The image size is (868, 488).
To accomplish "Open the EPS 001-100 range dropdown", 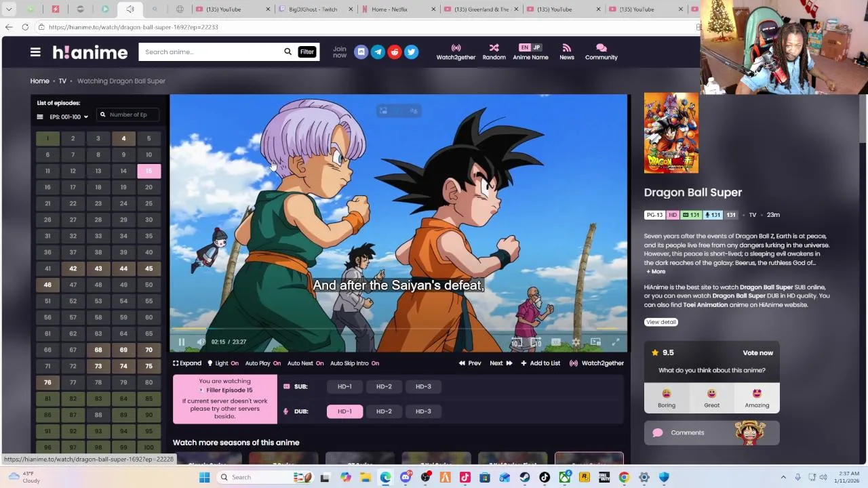I will tap(68, 117).
